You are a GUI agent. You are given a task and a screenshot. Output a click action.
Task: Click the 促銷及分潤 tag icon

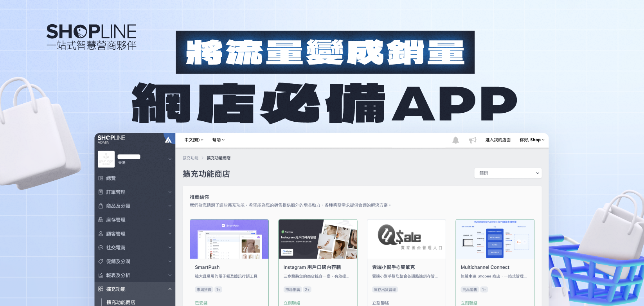pyautogui.click(x=101, y=261)
